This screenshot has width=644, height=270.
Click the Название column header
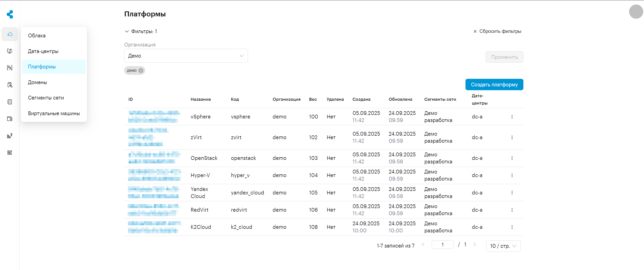[x=201, y=99]
